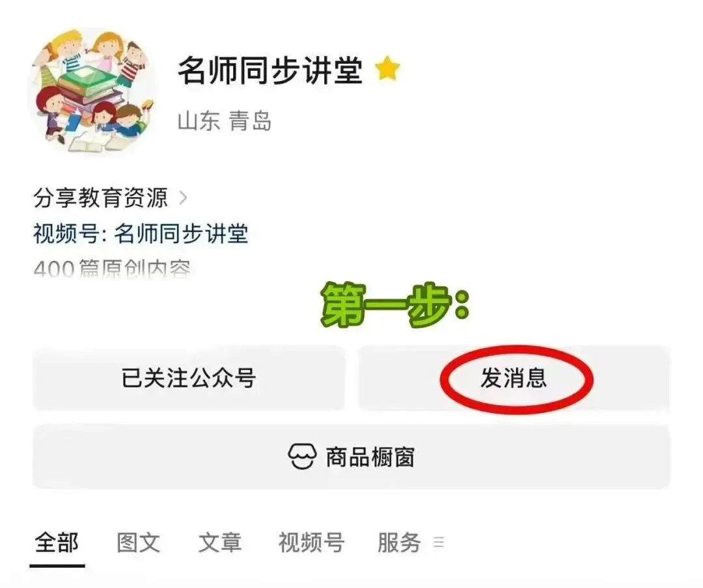Click the red oval circling 发消息
This screenshot has width=703, height=588.
[516, 379]
